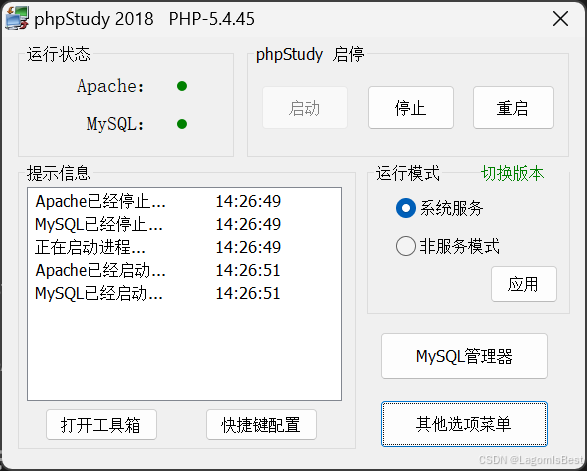Click timestamp 14:26:49 beside 正在启动进程
Viewport: 587px width, 471px height.
click(x=248, y=247)
